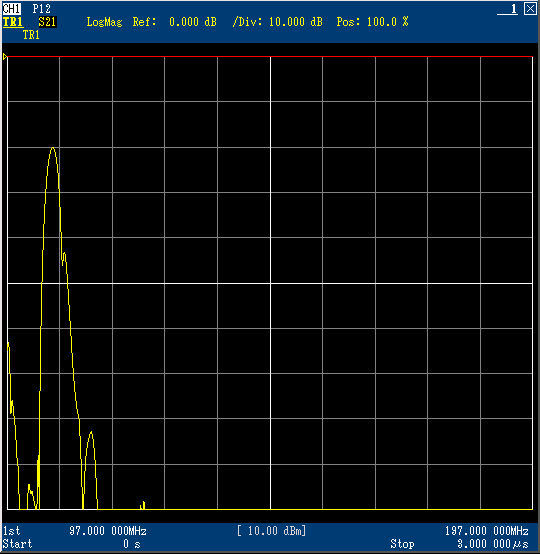Select the Ref: 0.000 dB value

(x=175, y=22)
